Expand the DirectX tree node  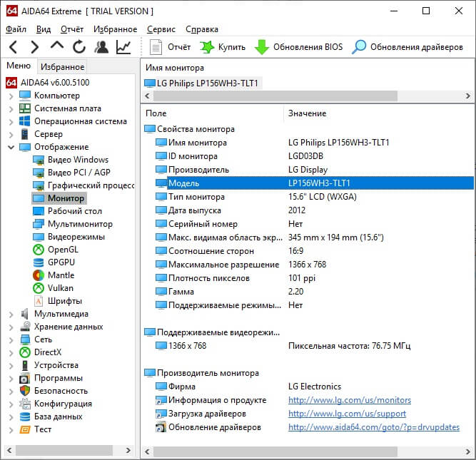pos(11,352)
